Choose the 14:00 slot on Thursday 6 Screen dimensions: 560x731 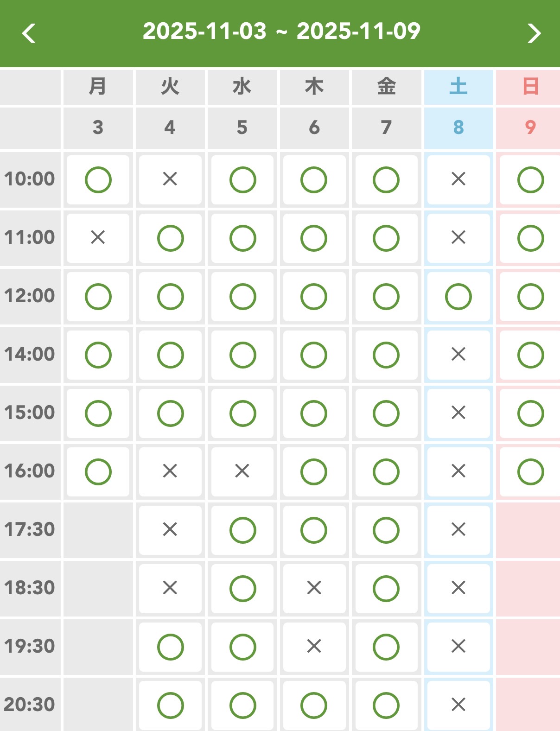click(314, 355)
